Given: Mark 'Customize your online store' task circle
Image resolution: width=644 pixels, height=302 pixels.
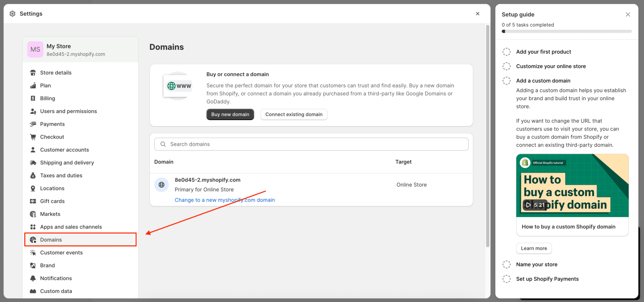Looking at the screenshot, I should click(507, 66).
